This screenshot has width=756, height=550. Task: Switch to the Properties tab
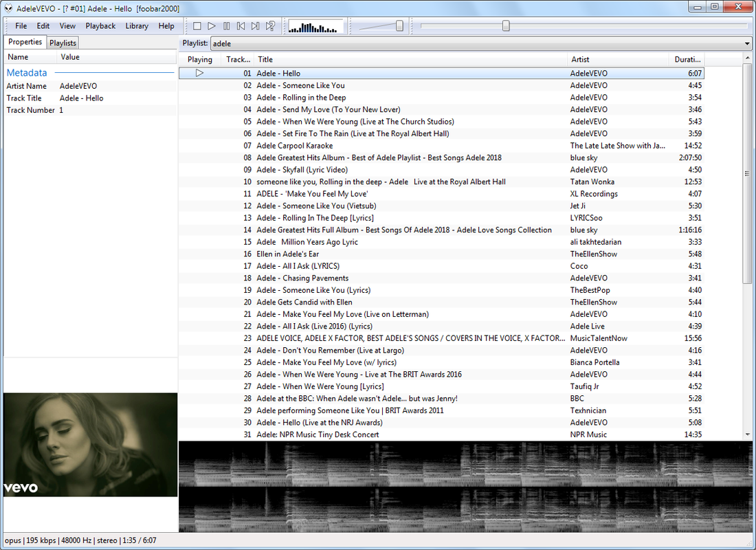[25, 42]
